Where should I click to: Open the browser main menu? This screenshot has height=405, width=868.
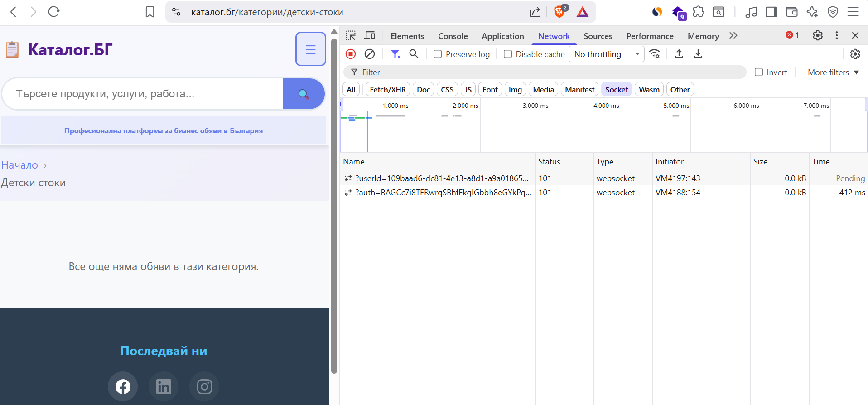[x=853, y=12]
